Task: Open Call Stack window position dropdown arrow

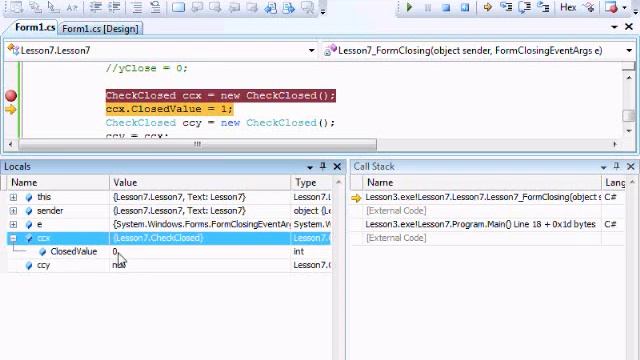Action: coord(603,167)
